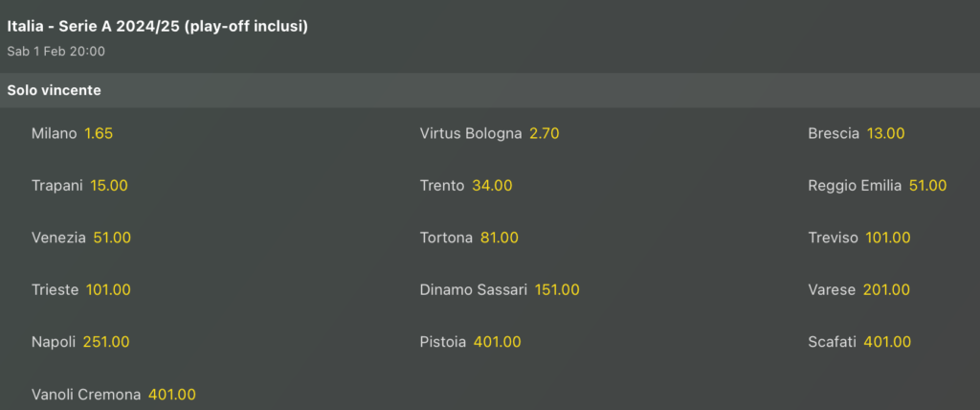Image resolution: width=980 pixels, height=410 pixels.
Task: Click the Sab 1 Feb 20:00 date
Action: click(56, 51)
